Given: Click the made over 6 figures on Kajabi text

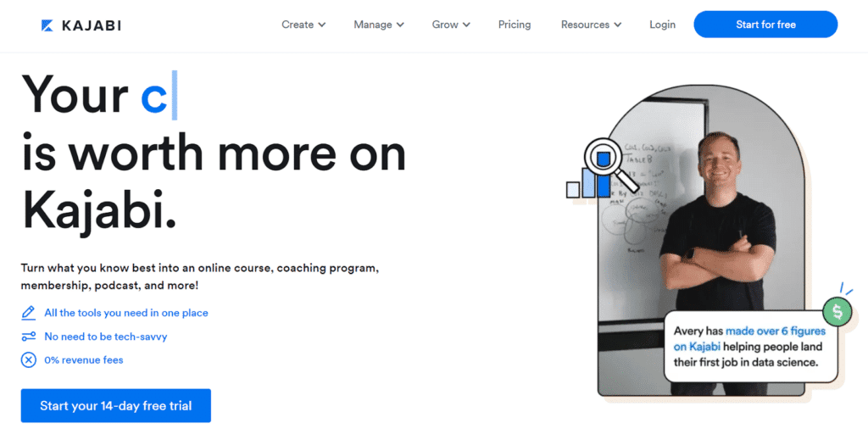Looking at the screenshot, I should [749, 339].
